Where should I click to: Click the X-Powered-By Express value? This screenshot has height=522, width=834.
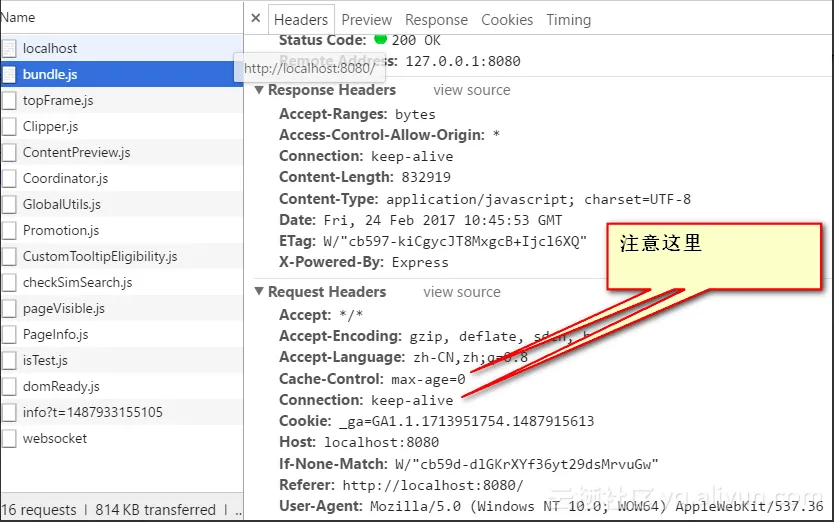[420, 262]
